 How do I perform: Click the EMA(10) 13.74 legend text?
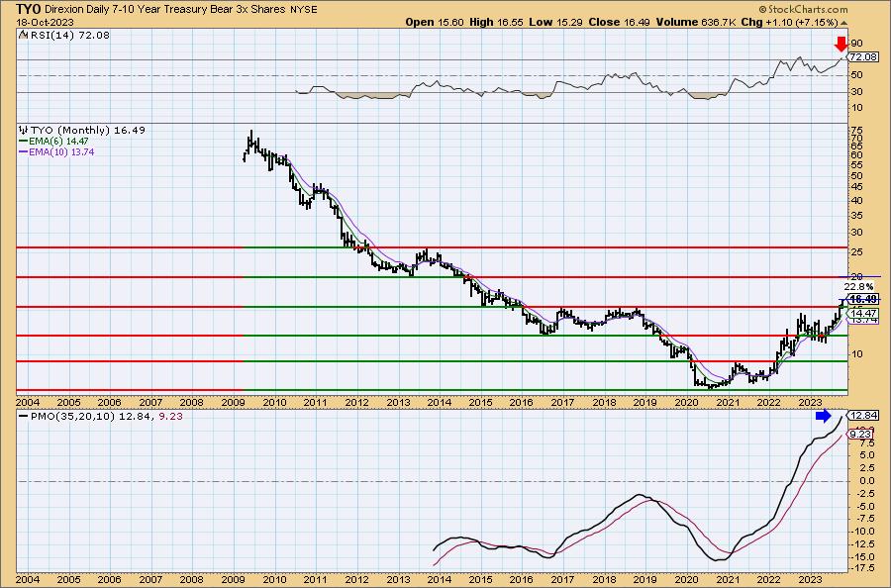(62, 152)
